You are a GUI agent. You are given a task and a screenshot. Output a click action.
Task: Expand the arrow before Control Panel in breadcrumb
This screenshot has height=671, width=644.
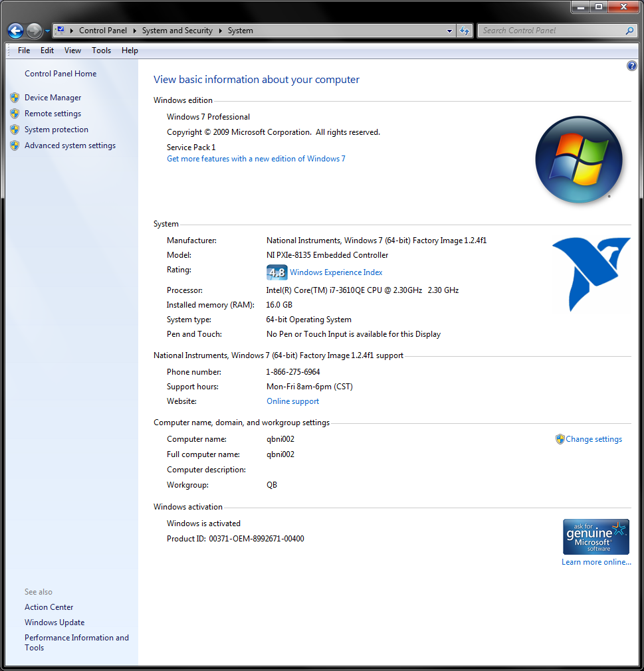pos(72,31)
